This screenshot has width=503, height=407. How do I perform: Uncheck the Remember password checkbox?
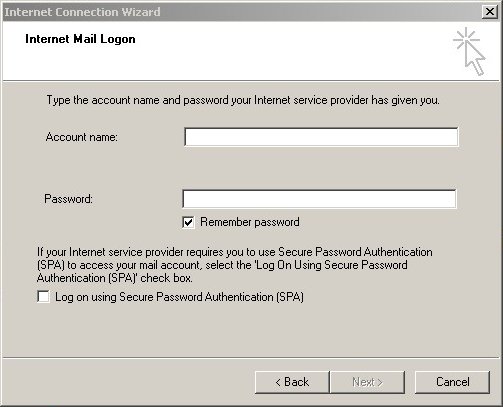[x=188, y=222]
